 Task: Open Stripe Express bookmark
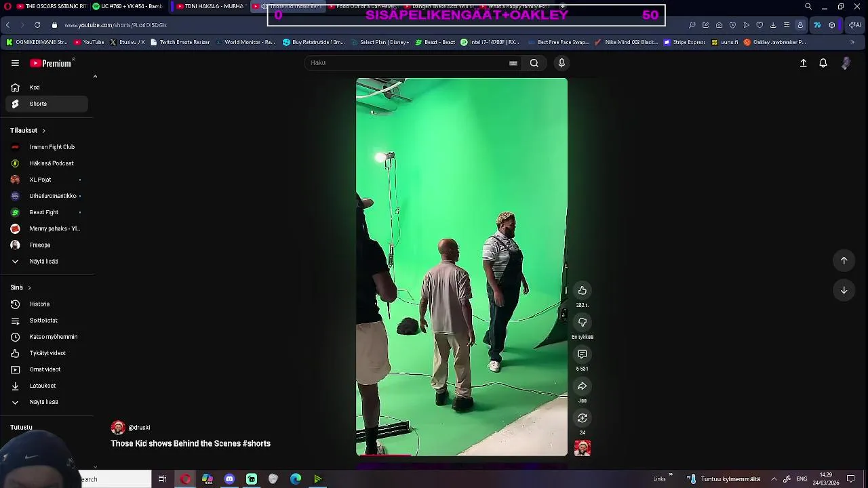click(x=684, y=42)
